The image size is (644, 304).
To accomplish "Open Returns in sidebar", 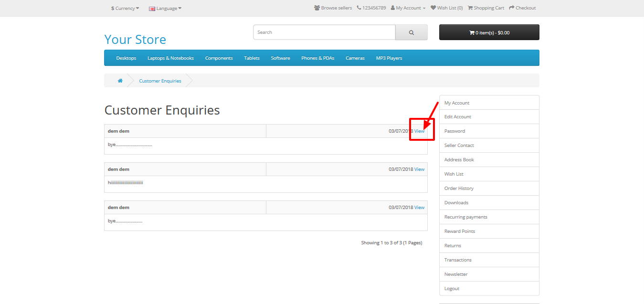I will [x=489, y=246].
